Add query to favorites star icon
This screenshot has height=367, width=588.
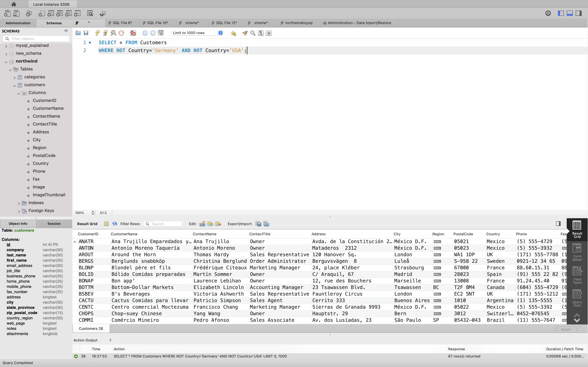click(x=233, y=33)
